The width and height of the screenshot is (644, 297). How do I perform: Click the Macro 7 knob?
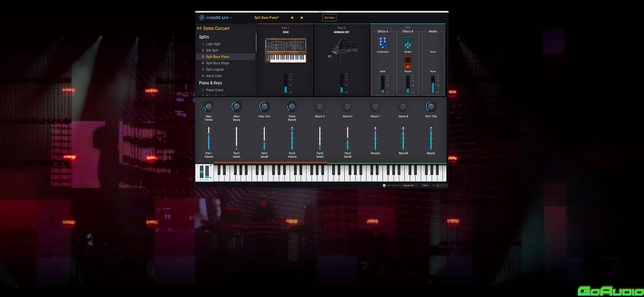click(x=375, y=107)
